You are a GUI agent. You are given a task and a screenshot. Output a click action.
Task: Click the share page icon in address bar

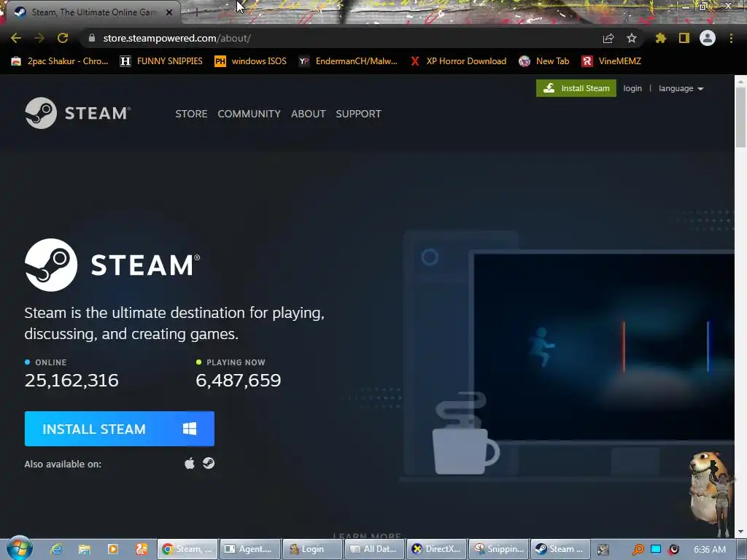coord(608,38)
